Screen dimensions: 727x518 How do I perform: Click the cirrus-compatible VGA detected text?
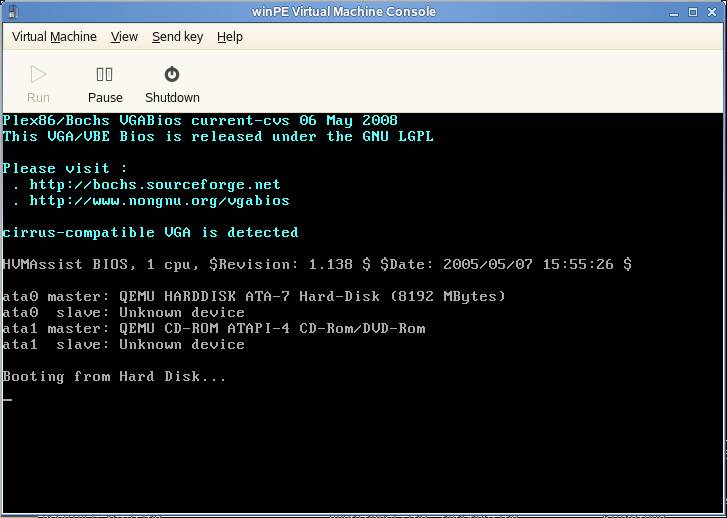[x=150, y=233]
